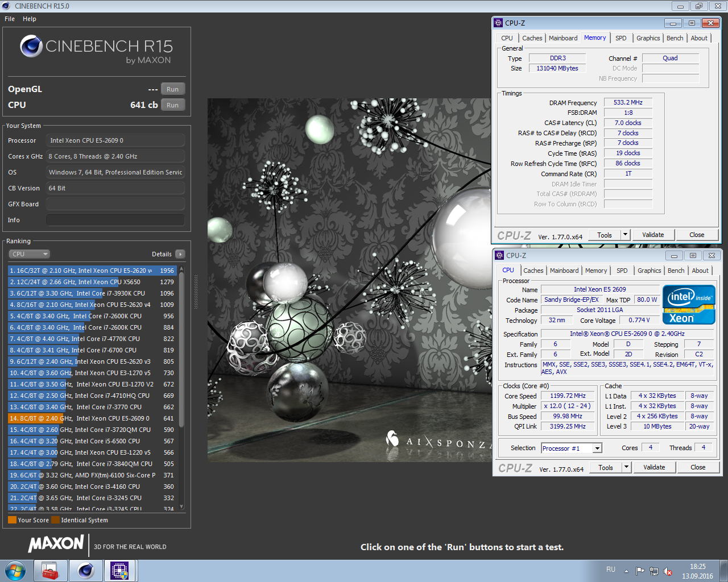This screenshot has height=582, width=728.
Task: Open the CPU ranking type dropdown
Action: [30, 254]
